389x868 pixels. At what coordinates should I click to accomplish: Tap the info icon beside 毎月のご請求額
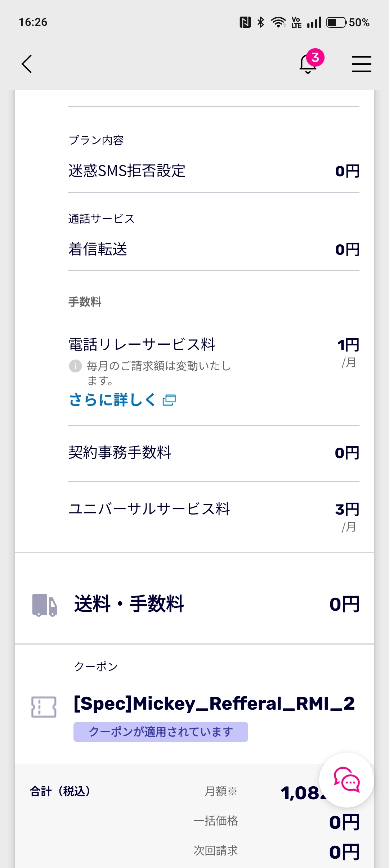pos(75,366)
